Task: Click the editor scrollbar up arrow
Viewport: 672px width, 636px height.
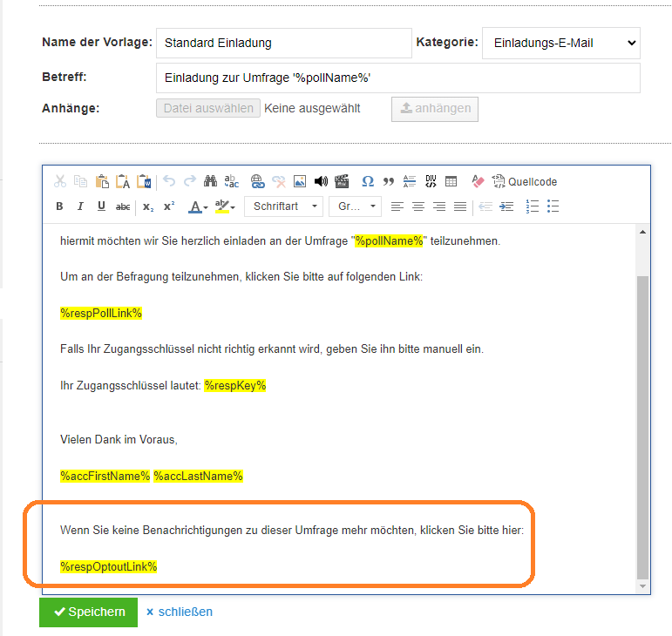Action: click(642, 232)
